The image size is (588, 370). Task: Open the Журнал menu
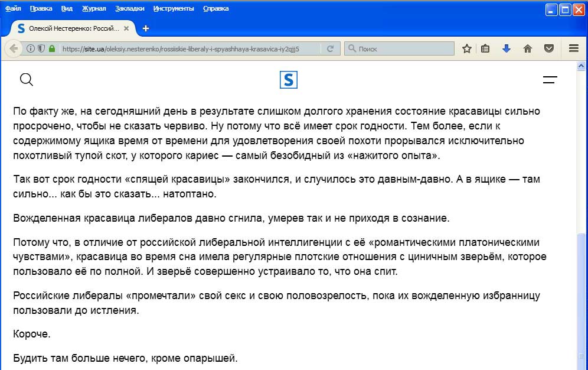point(94,8)
